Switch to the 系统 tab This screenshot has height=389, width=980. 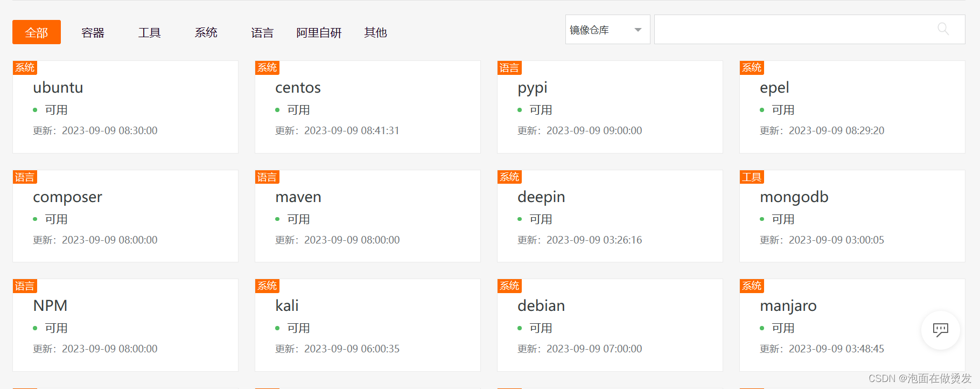(x=206, y=33)
